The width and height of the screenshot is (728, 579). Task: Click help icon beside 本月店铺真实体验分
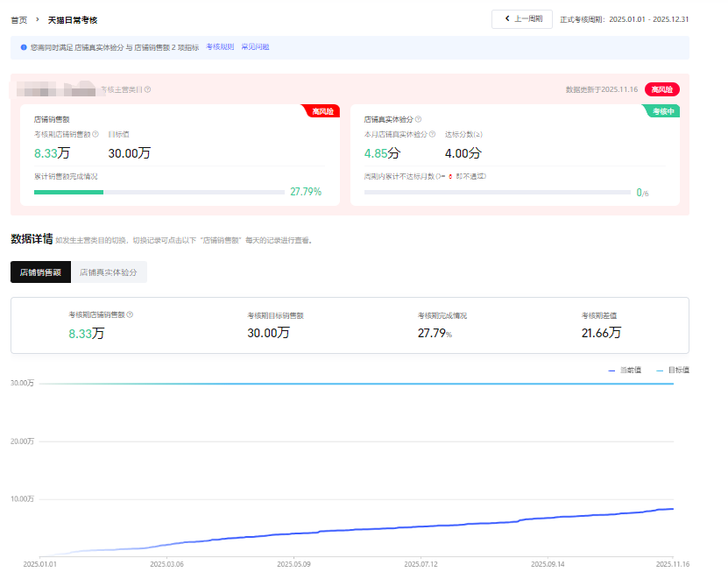coord(432,134)
